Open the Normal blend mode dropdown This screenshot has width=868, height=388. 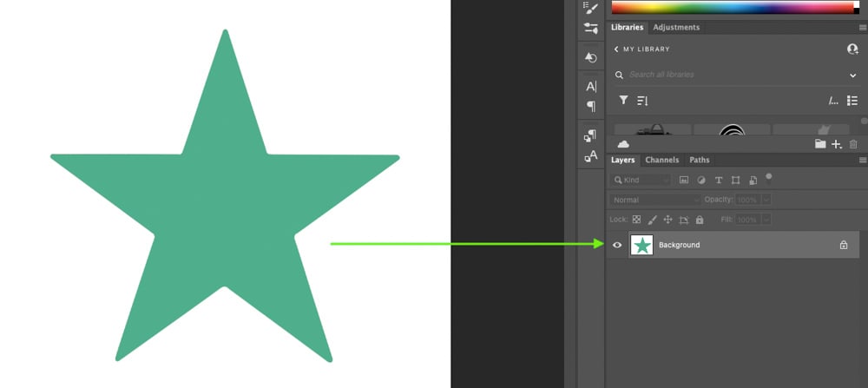point(655,200)
